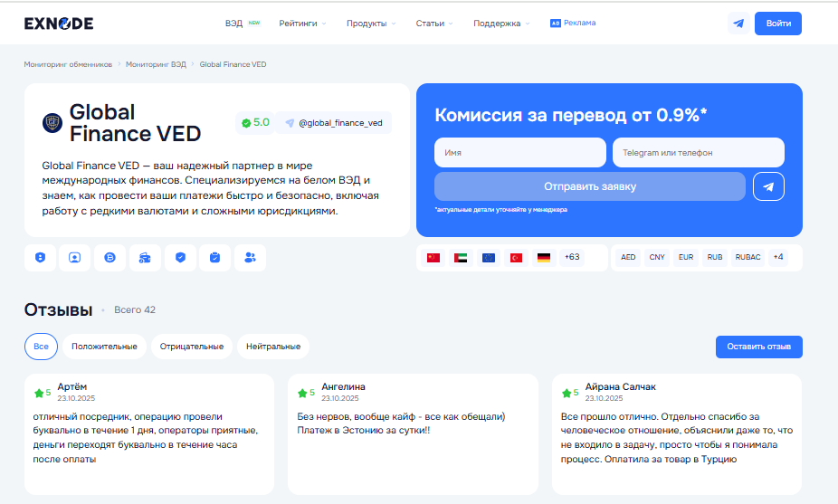
Task: Click the AD Реклама icon link
Action: click(573, 23)
